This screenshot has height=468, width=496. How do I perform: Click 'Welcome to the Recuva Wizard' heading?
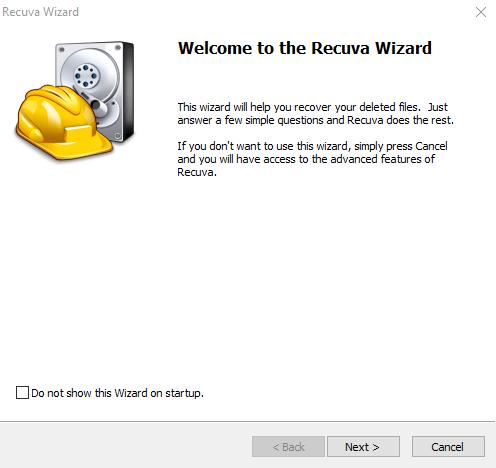[305, 48]
